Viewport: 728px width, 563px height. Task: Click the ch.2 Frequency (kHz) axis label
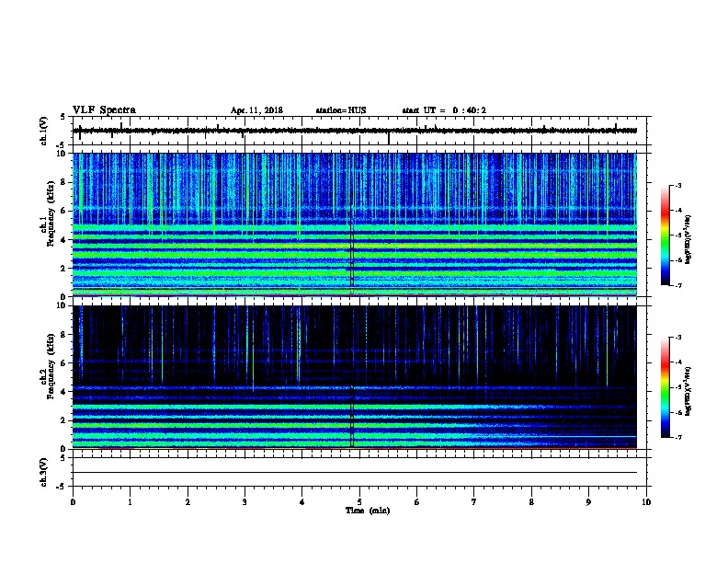[x=47, y=366]
